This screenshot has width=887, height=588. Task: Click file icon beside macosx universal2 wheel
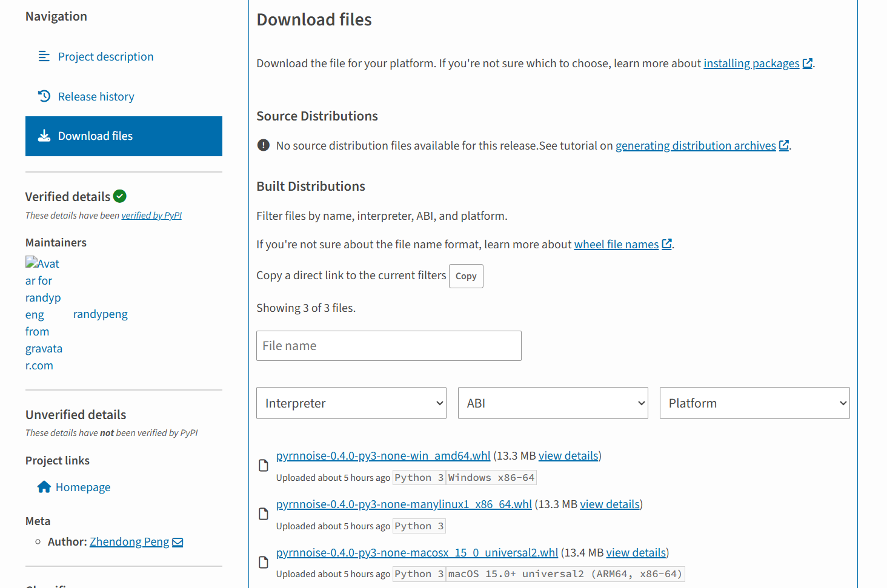(264, 563)
